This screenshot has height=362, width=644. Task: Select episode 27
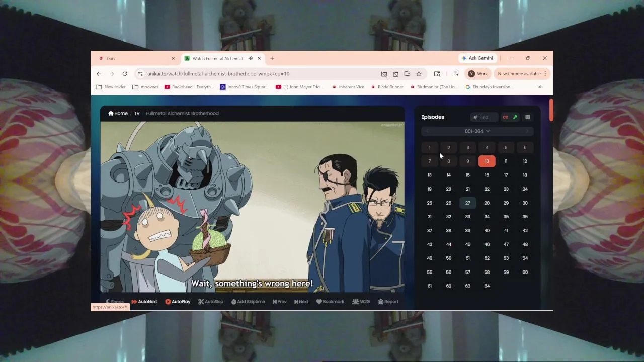point(467,203)
